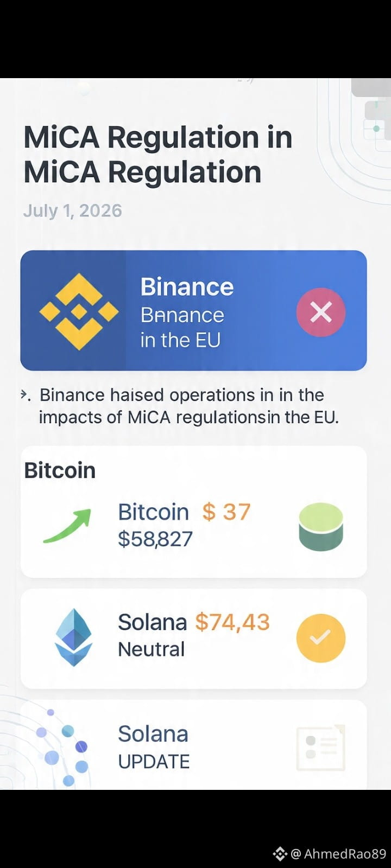Tap the yellow checkmark circle
The width and height of the screenshot is (391, 868).
(320, 638)
